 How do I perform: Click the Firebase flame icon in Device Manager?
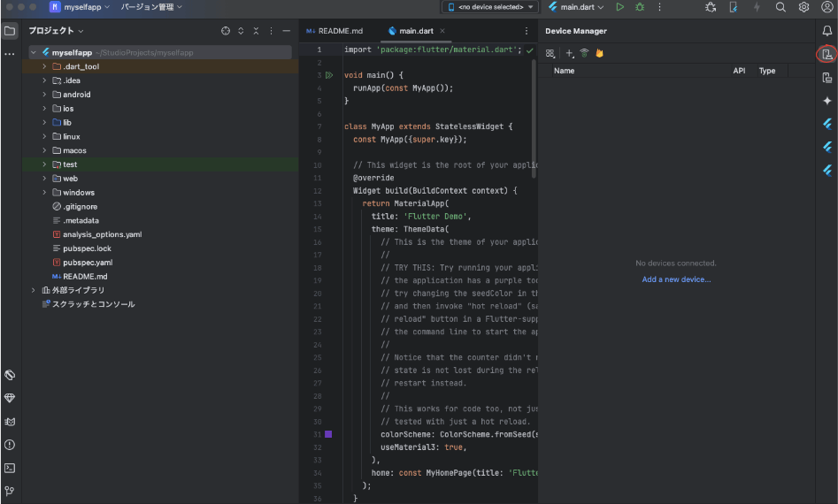pyautogui.click(x=600, y=53)
